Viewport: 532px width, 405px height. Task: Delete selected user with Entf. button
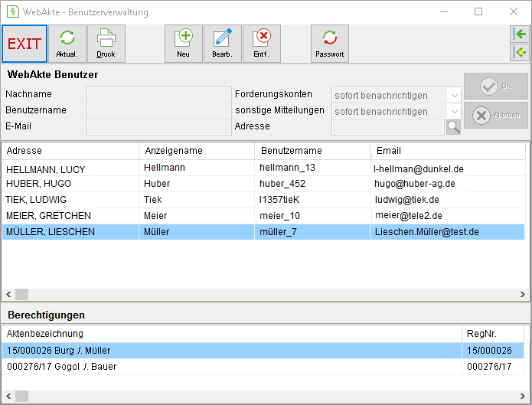point(262,44)
